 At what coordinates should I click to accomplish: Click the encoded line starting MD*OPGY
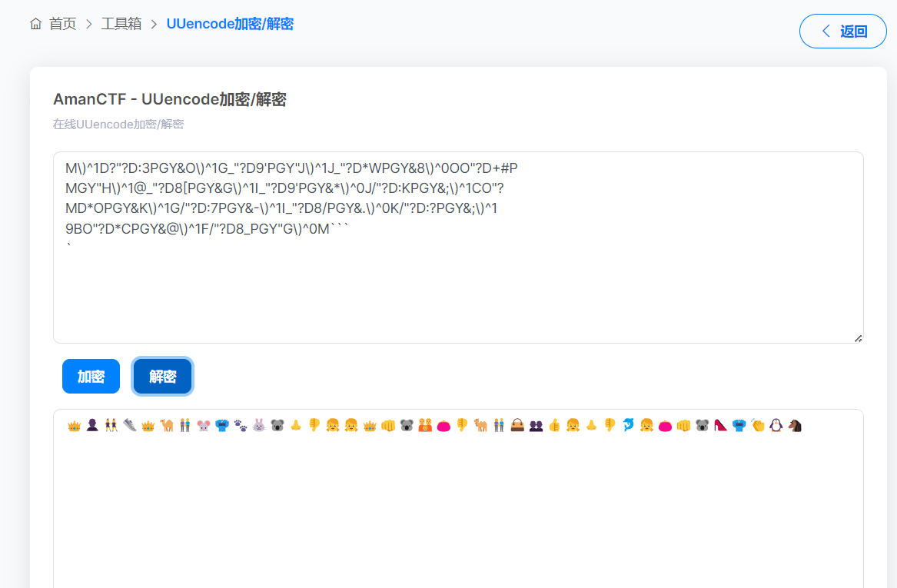coord(281,208)
